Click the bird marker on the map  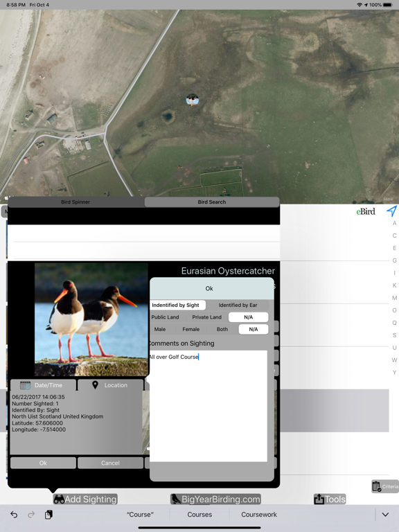(193, 100)
